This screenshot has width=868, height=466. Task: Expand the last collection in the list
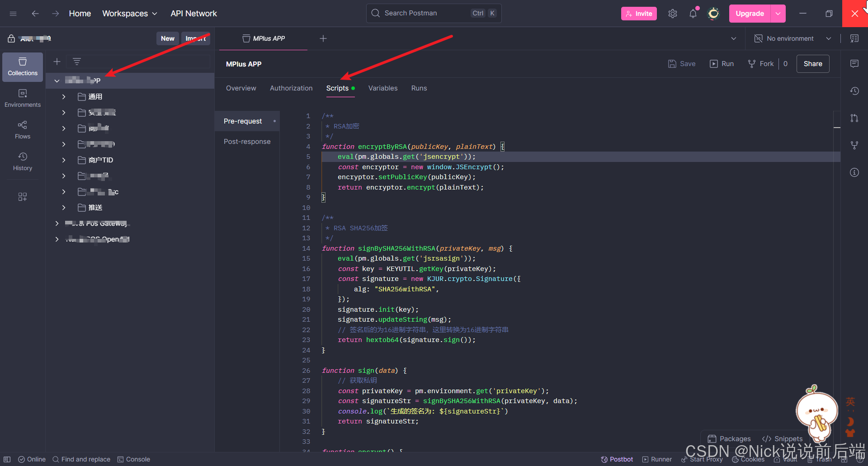[57, 239]
